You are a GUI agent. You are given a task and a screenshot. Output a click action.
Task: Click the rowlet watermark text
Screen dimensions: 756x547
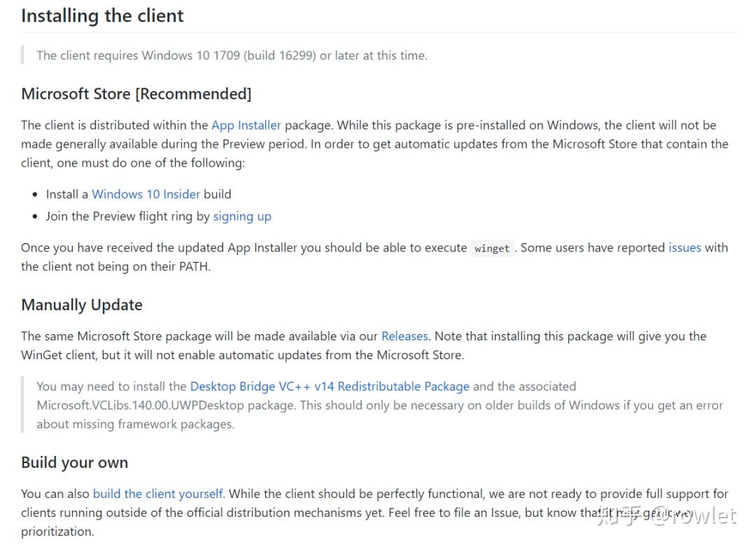[694, 516]
